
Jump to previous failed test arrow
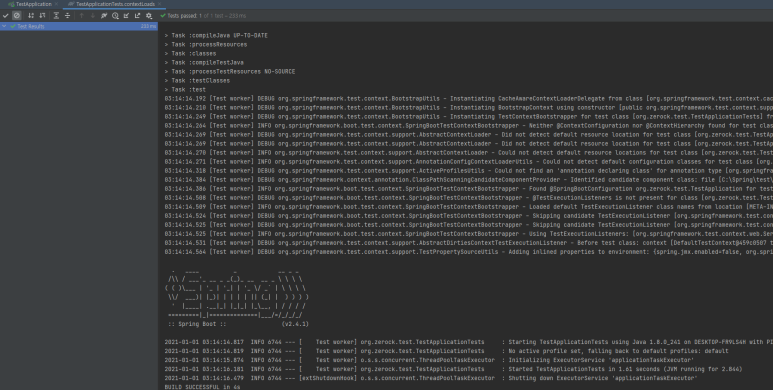coord(82,16)
